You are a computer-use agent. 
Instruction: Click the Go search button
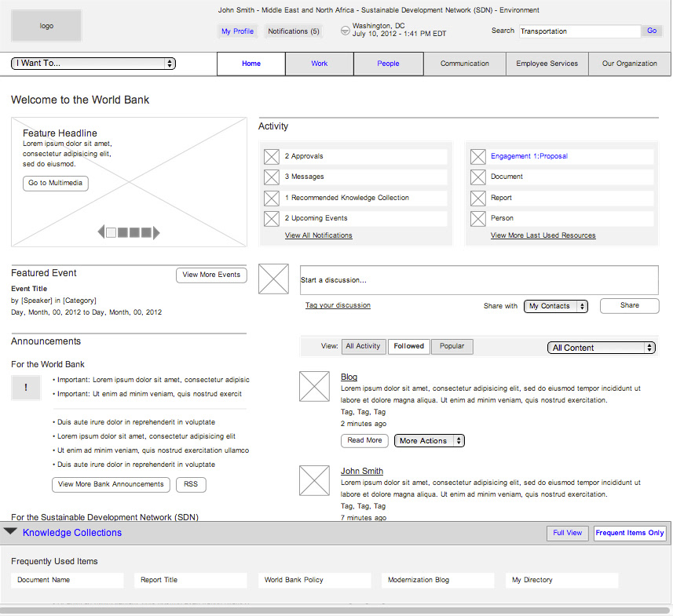(x=652, y=31)
